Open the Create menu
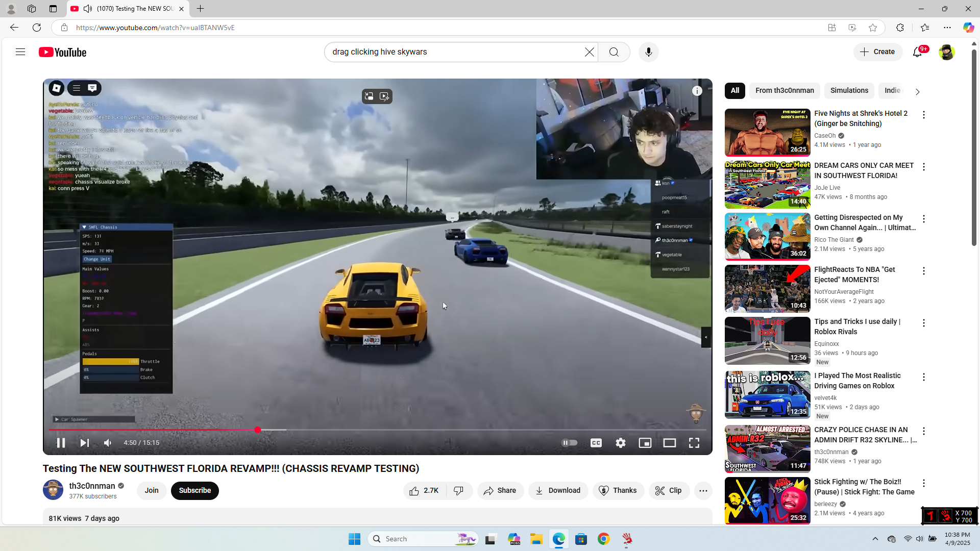The image size is (980, 551). [878, 52]
